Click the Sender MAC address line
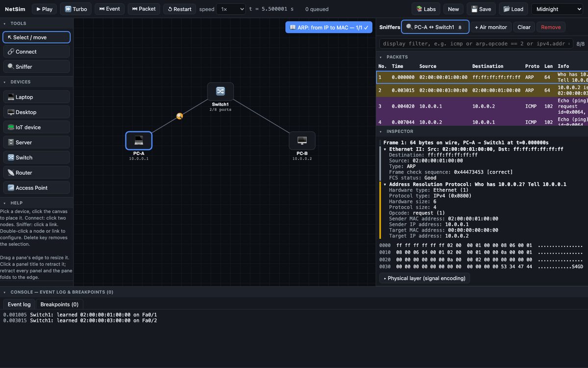 click(443, 219)
